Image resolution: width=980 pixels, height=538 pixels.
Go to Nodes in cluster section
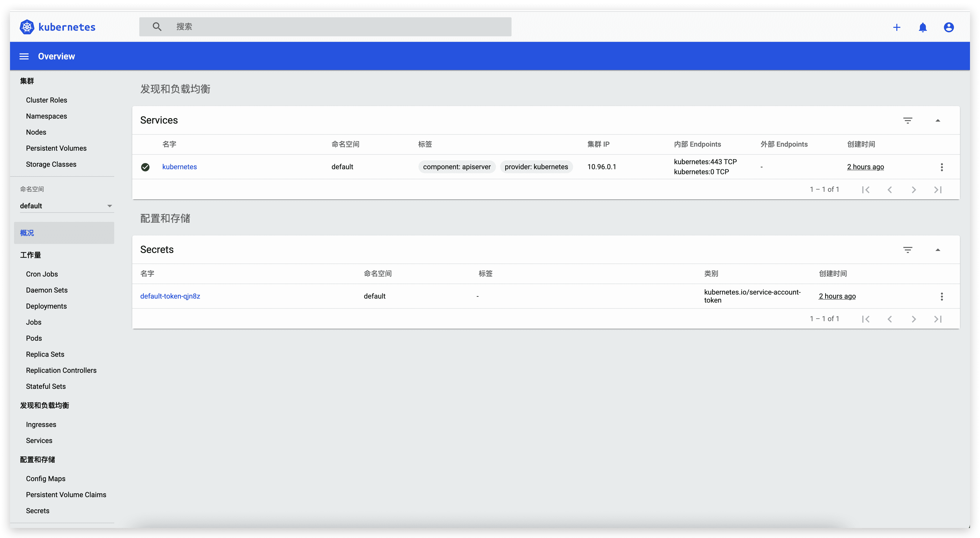coord(36,132)
